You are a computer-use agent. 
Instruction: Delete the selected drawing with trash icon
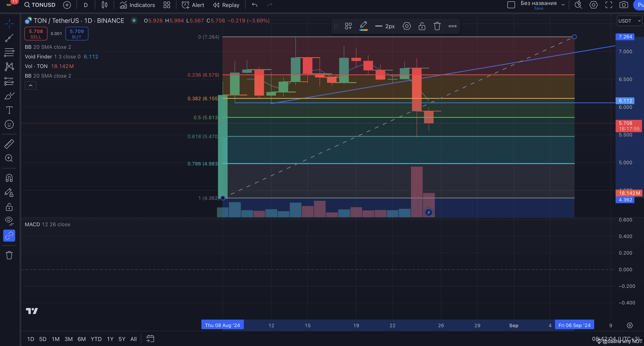pos(437,26)
